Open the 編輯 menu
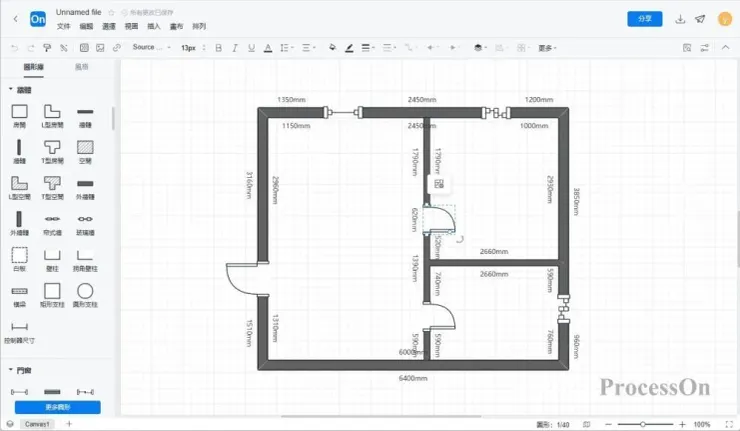 point(86,26)
